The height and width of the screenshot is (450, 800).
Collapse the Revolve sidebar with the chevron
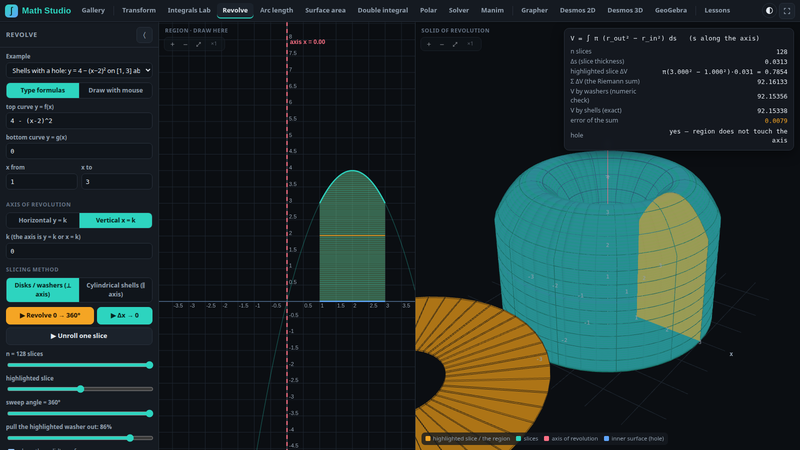(144, 35)
